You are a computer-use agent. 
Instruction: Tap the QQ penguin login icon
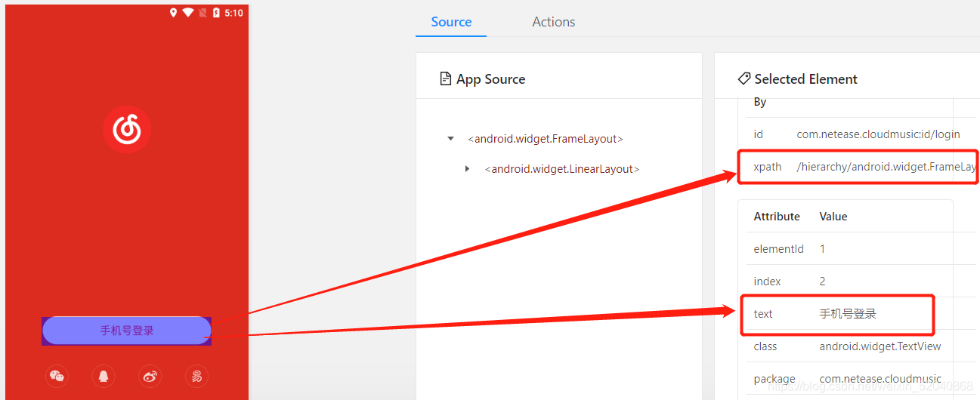(104, 376)
